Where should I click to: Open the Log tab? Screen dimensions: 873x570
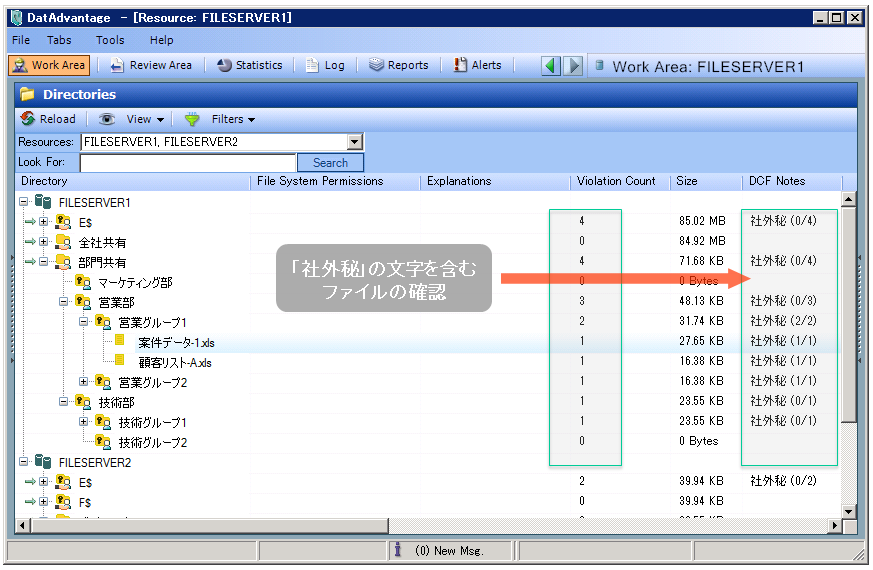[326, 65]
